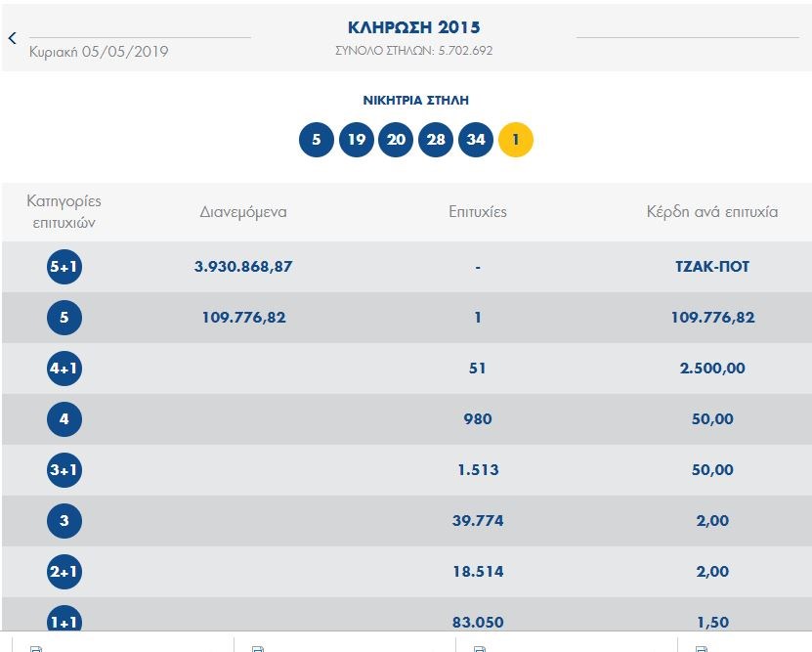Screen dimensions: 812x652
Task: Click the 3.930.868,87 jackpot amount
Action: (x=243, y=267)
